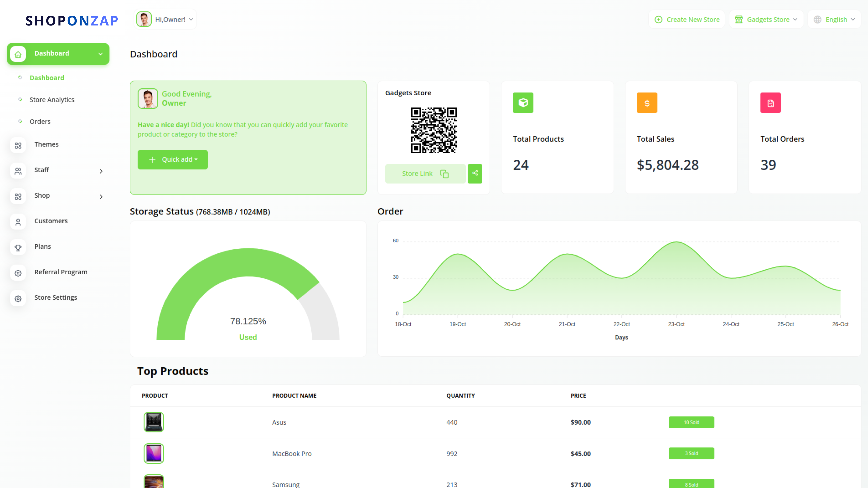Click the Total Products box icon
Image resolution: width=868 pixels, height=488 pixels.
click(523, 103)
